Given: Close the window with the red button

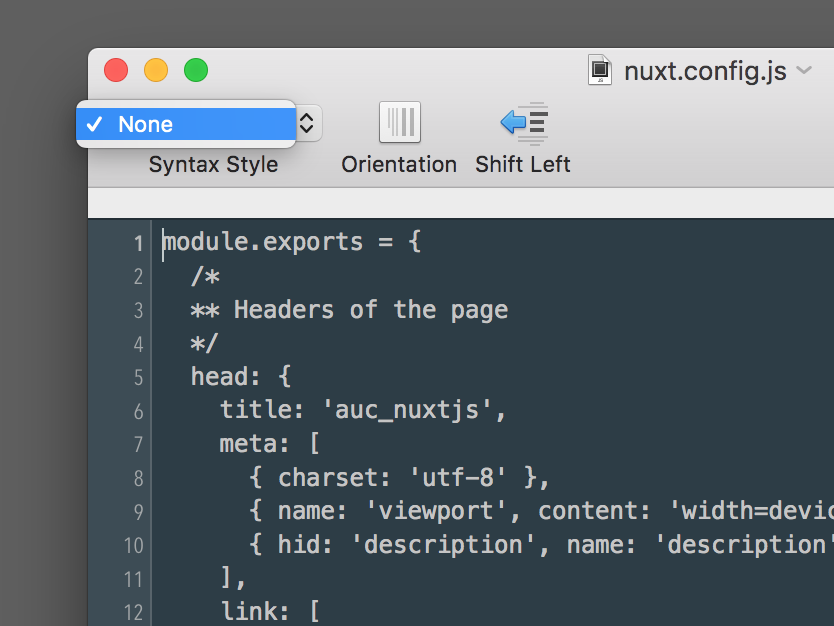Looking at the screenshot, I should (116, 70).
